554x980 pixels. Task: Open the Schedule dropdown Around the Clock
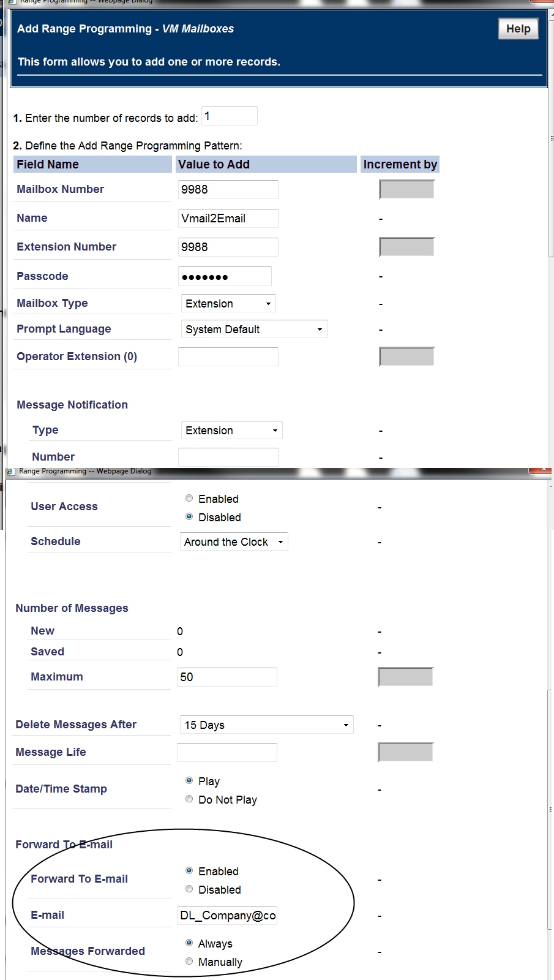pyautogui.click(x=234, y=541)
